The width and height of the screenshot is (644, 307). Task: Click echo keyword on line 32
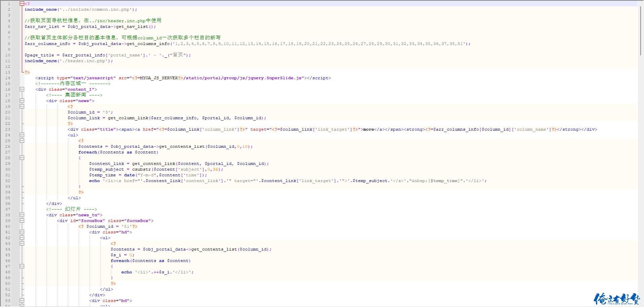click(x=94, y=181)
